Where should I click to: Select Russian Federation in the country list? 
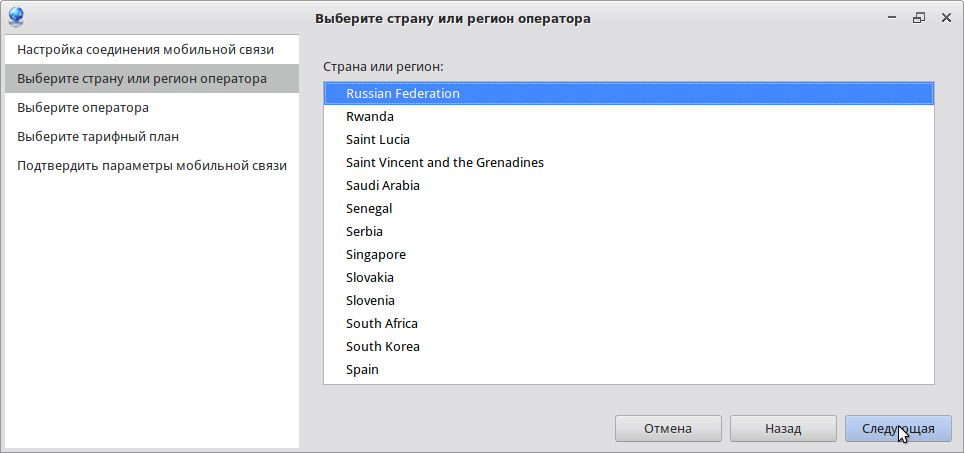tap(403, 93)
